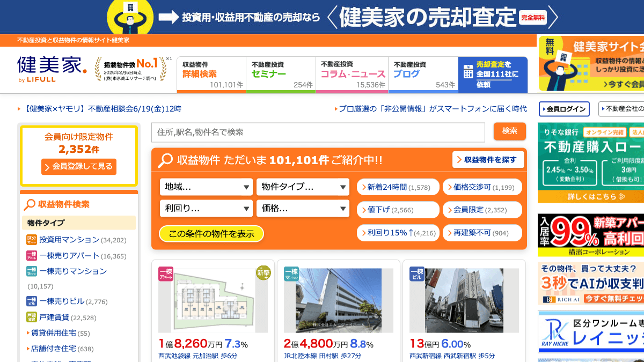Select the 新着24時間 filter

pyautogui.click(x=398, y=188)
